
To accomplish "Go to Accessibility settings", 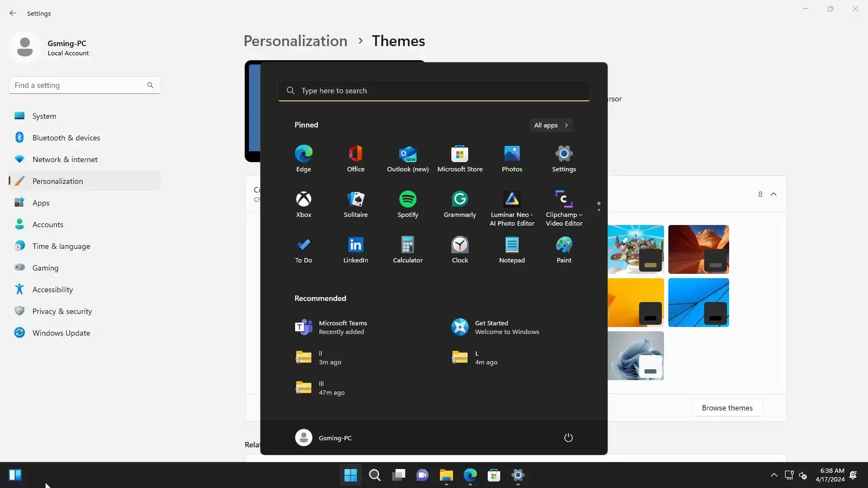I will 85,290.
